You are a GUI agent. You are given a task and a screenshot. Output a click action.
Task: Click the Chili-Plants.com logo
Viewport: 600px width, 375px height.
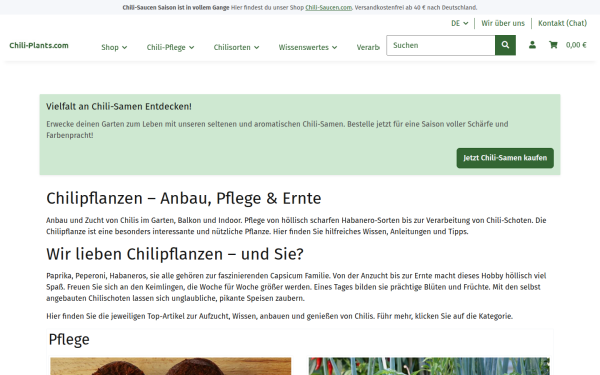pyautogui.click(x=39, y=46)
